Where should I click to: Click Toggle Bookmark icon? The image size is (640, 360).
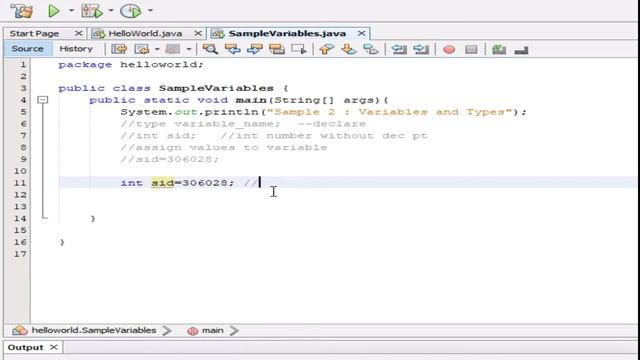[x=371, y=49]
